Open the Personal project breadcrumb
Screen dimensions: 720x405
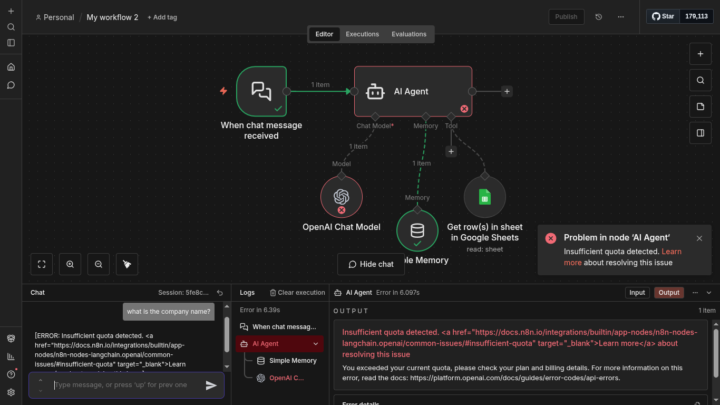tap(55, 17)
